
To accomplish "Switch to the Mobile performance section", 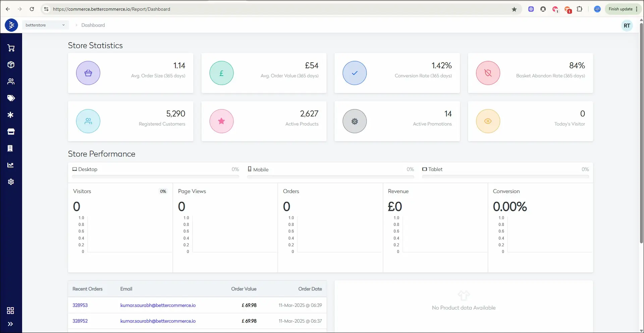I will [x=261, y=169].
